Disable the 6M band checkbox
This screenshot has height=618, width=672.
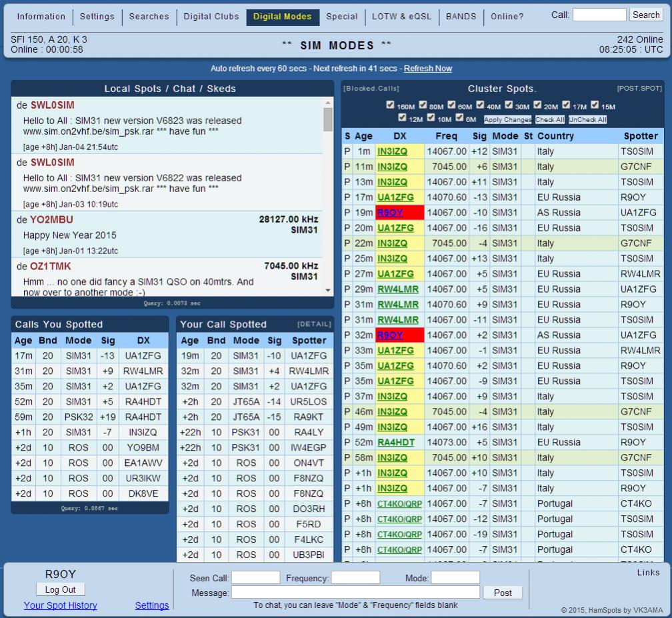click(x=460, y=118)
